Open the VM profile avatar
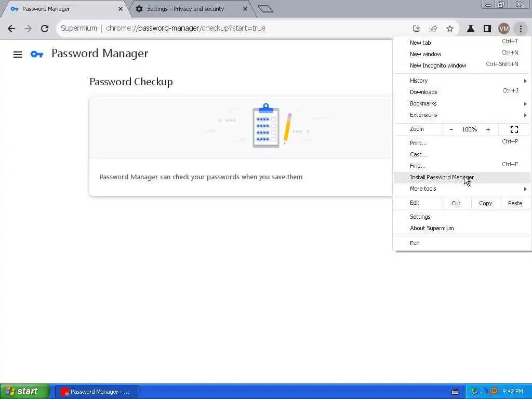 coord(504,29)
